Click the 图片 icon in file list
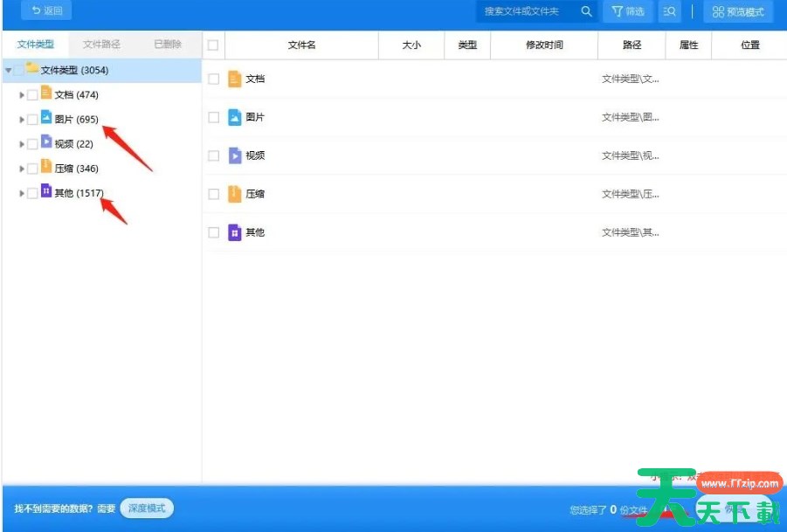Image resolution: width=787 pixels, height=532 pixels. [x=234, y=117]
